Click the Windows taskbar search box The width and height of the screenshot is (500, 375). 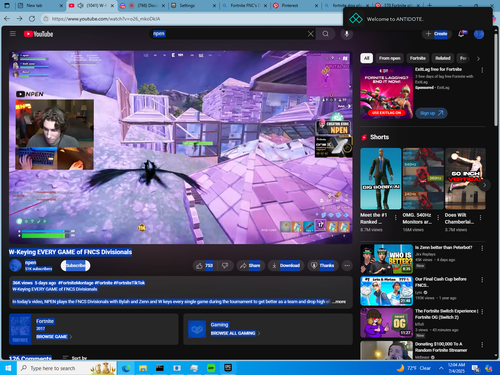tap(66, 368)
